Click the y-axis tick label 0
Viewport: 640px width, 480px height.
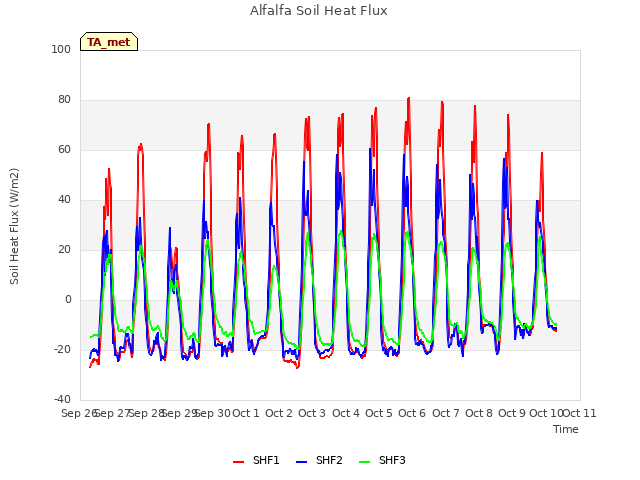[68, 300]
